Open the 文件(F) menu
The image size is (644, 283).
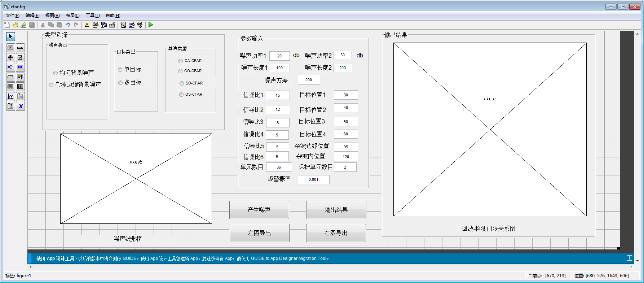tap(12, 16)
